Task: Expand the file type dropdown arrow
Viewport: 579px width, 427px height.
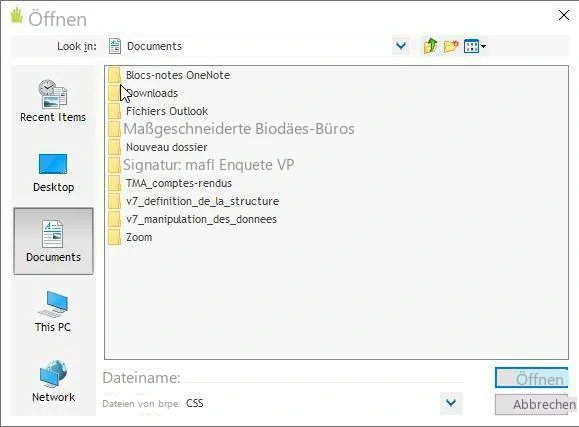Action: click(x=451, y=403)
